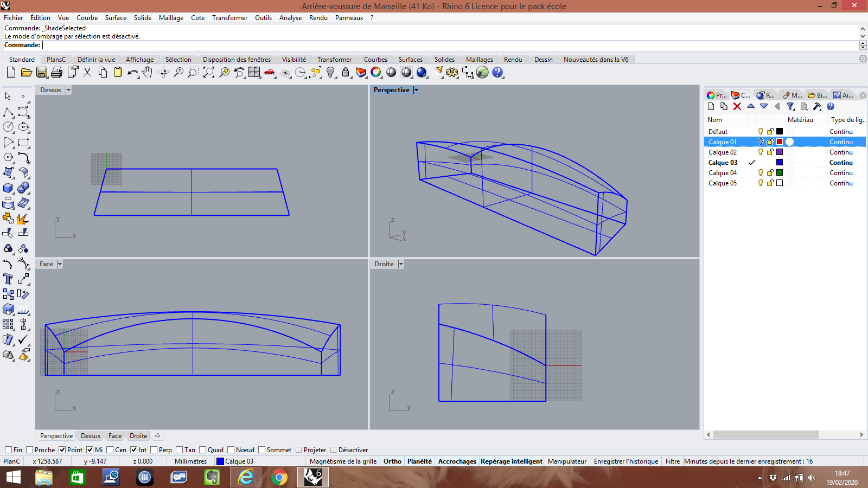Switch to the Maillages toolbar tab
Screen dimensions: 868x488
point(479,60)
